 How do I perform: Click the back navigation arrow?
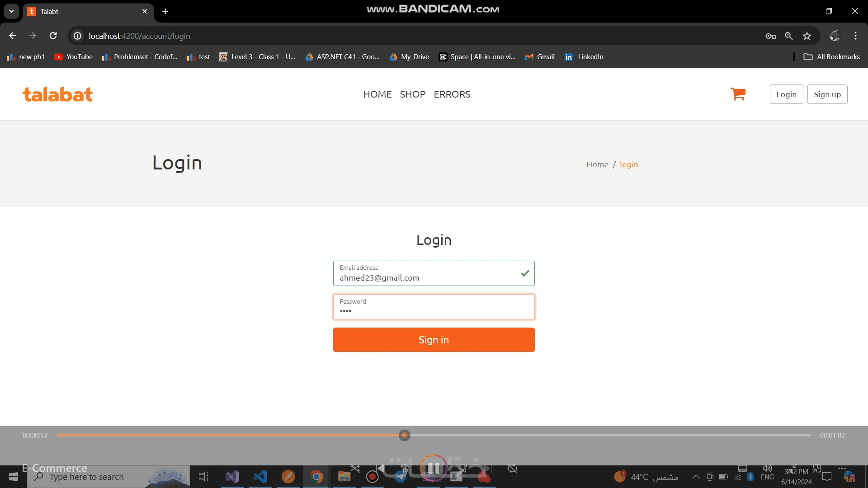click(13, 36)
